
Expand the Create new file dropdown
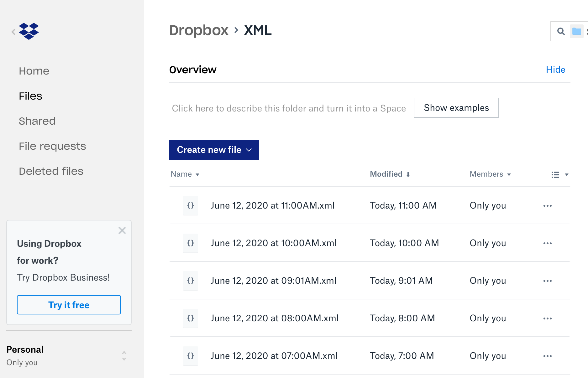click(x=214, y=150)
